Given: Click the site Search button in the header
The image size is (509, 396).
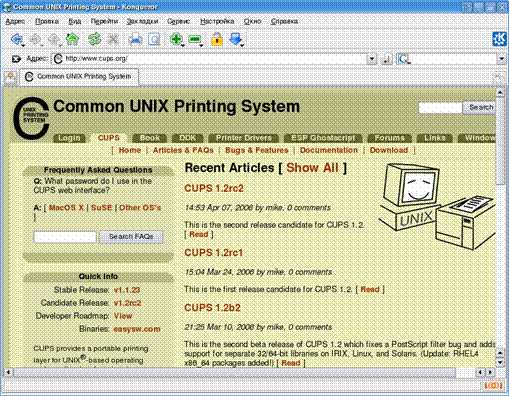Looking at the screenshot, I should click(480, 108).
